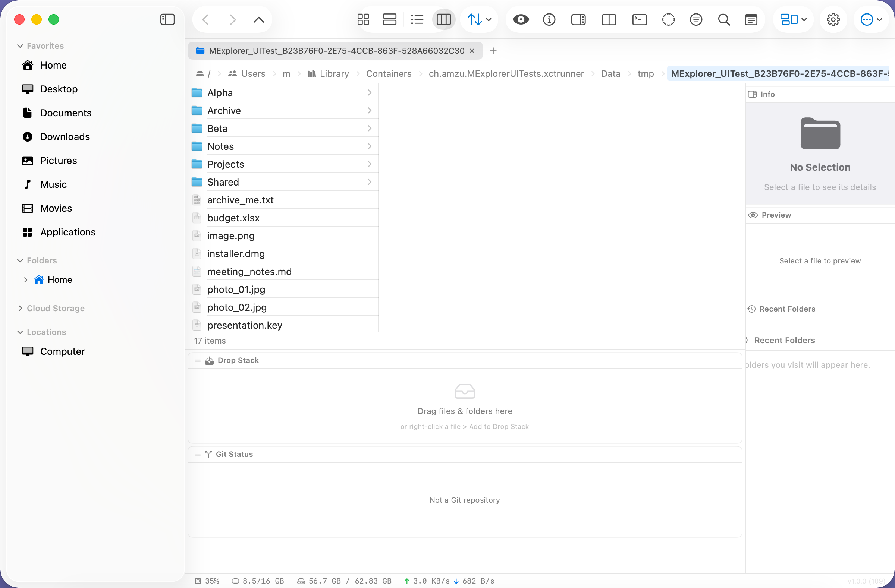This screenshot has height=588, width=895.
Task: Open Desktop favorite
Action: pos(59,89)
